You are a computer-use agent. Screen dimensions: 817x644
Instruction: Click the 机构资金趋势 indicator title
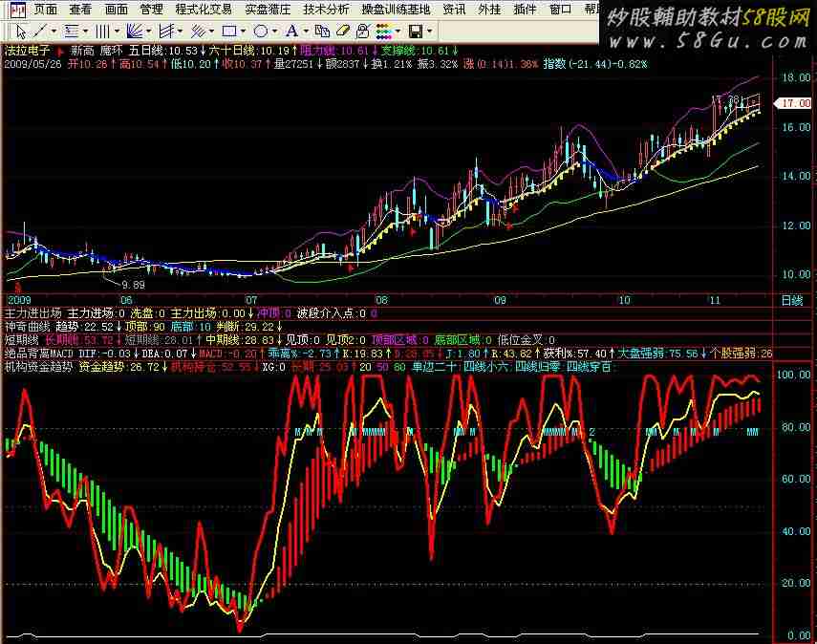pyautogui.click(x=37, y=366)
